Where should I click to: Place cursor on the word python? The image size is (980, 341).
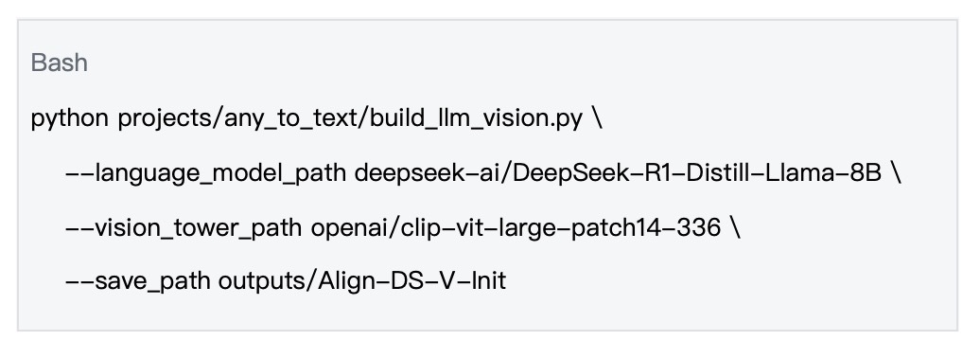tap(69, 119)
